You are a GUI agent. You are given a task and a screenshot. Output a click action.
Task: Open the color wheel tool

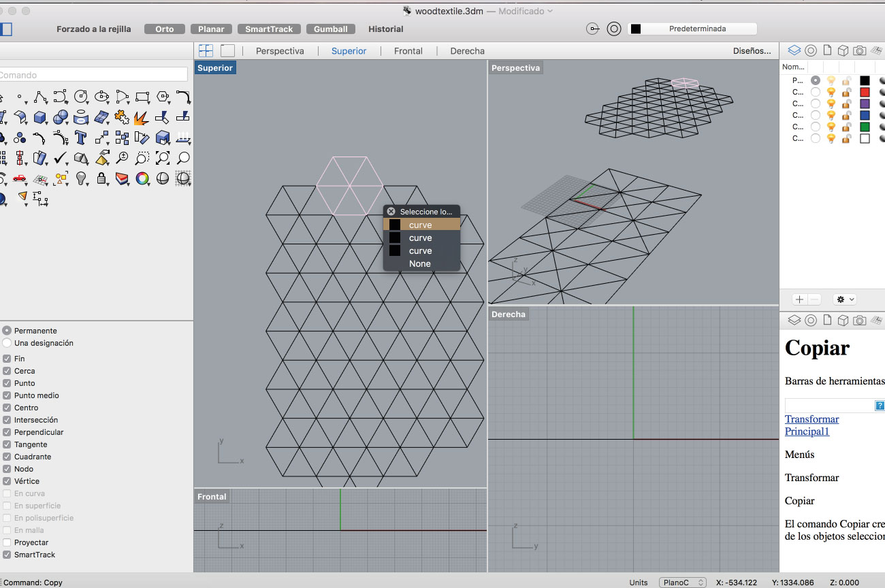(x=142, y=178)
